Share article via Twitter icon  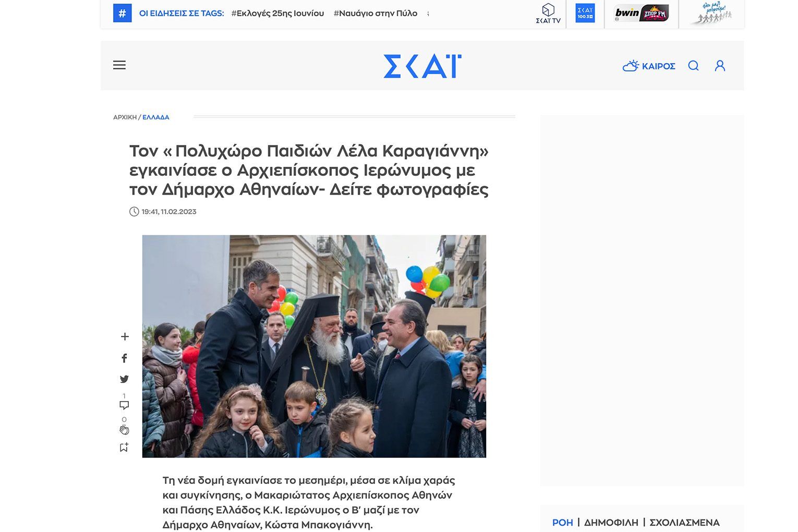(x=124, y=379)
